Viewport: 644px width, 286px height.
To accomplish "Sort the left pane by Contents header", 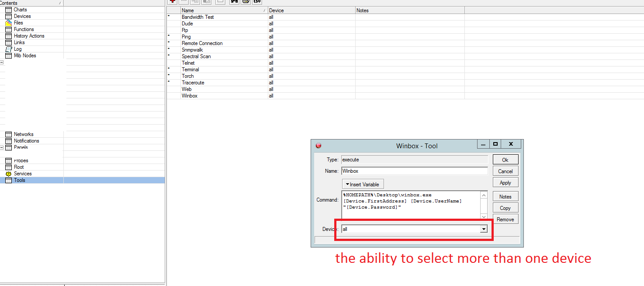I will pos(31,3).
